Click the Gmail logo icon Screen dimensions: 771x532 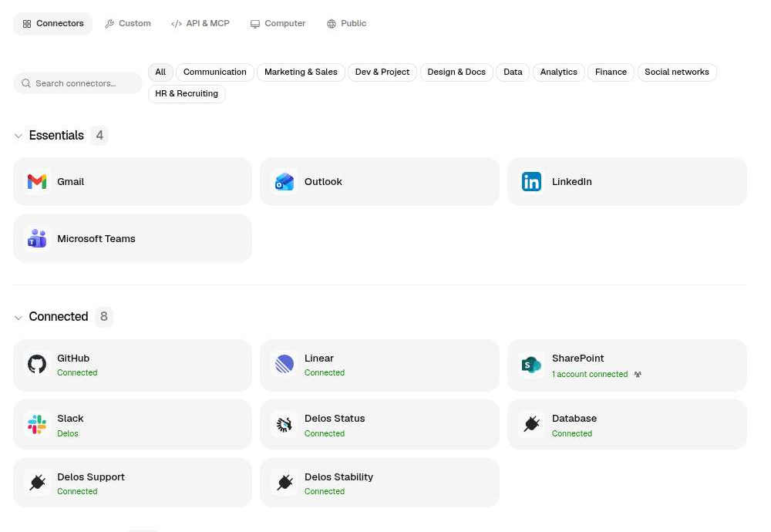point(37,182)
